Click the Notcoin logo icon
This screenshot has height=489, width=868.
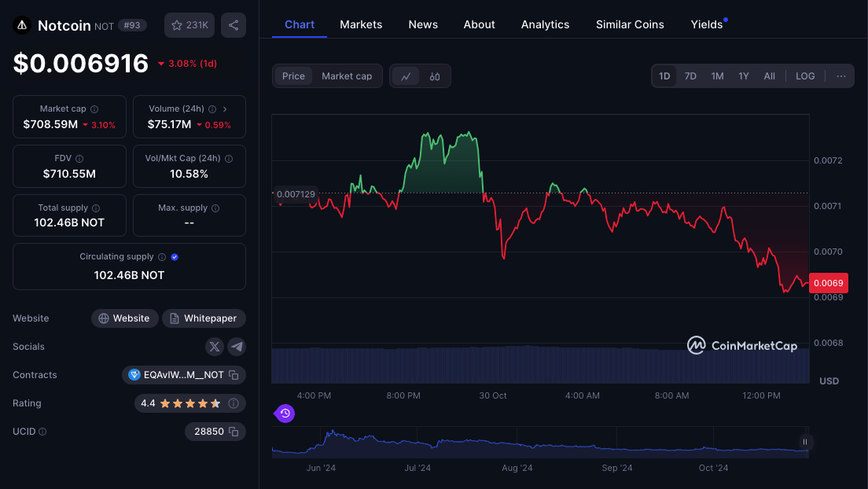(22, 25)
